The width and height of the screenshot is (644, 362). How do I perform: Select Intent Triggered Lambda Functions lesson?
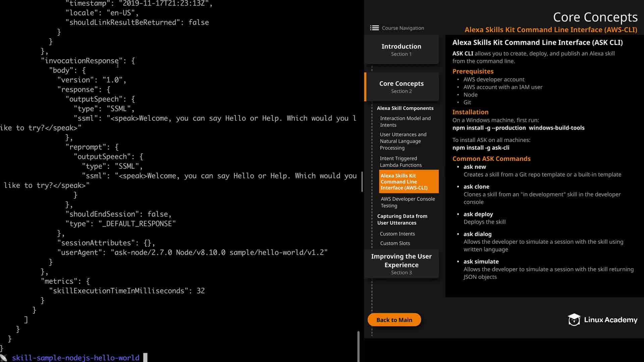tap(400, 162)
